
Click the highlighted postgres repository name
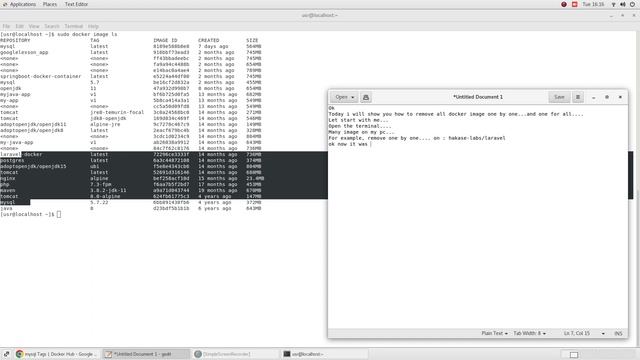(12, 160)
